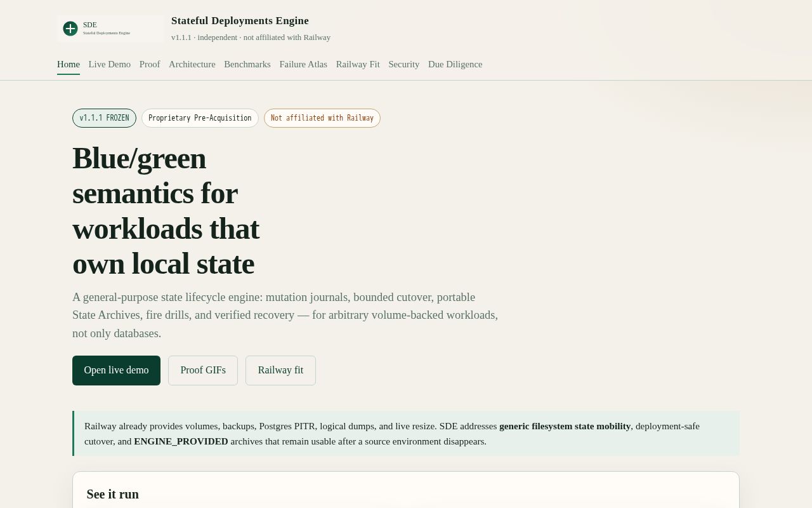Click the generic filesystem state mobility text
This screenshot has height=508, width=812.
point(565,426)
